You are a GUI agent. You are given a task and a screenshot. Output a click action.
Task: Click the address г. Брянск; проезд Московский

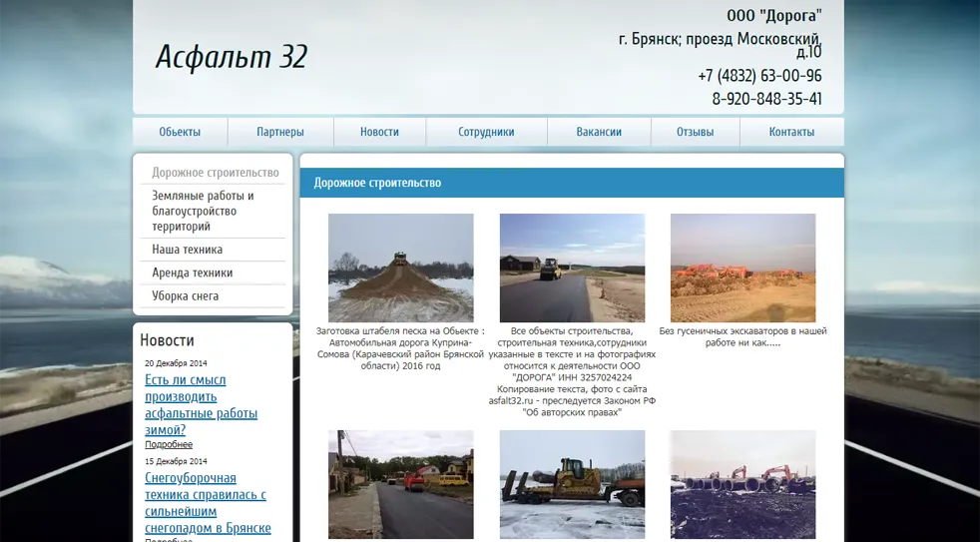720,44
